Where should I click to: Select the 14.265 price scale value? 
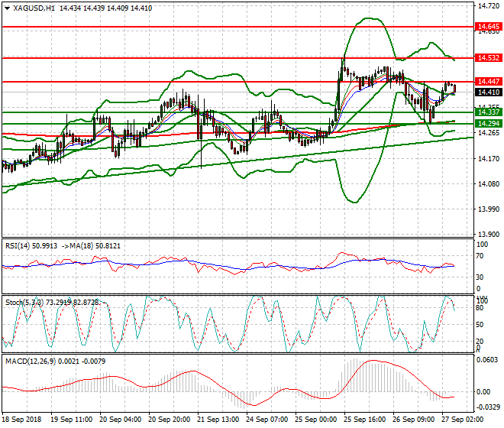pos(489,133)
